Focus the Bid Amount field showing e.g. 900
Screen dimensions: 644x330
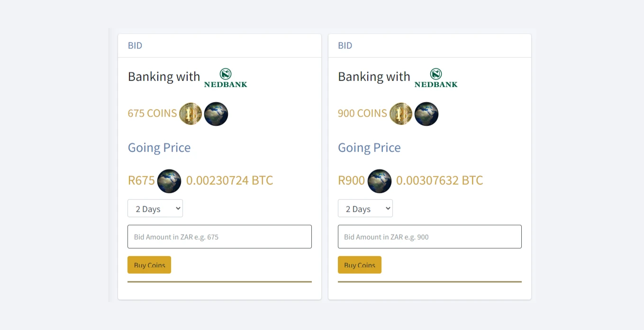click(x=430, y=237)
